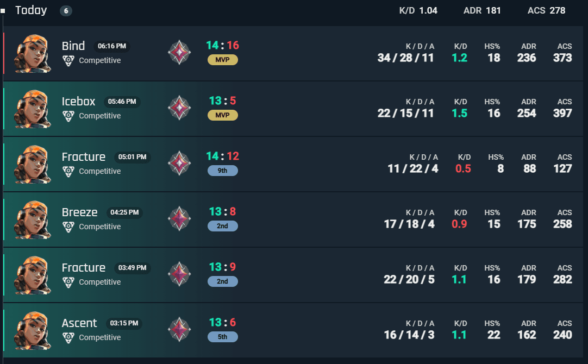Viewport: 588px width, 364px height.
Task: Click the 5th place badge on Ascent
Action: [222, 337]
